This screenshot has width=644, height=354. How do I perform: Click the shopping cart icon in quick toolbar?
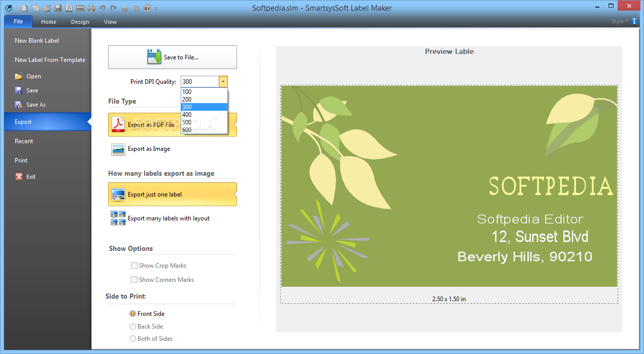point(136,8)
